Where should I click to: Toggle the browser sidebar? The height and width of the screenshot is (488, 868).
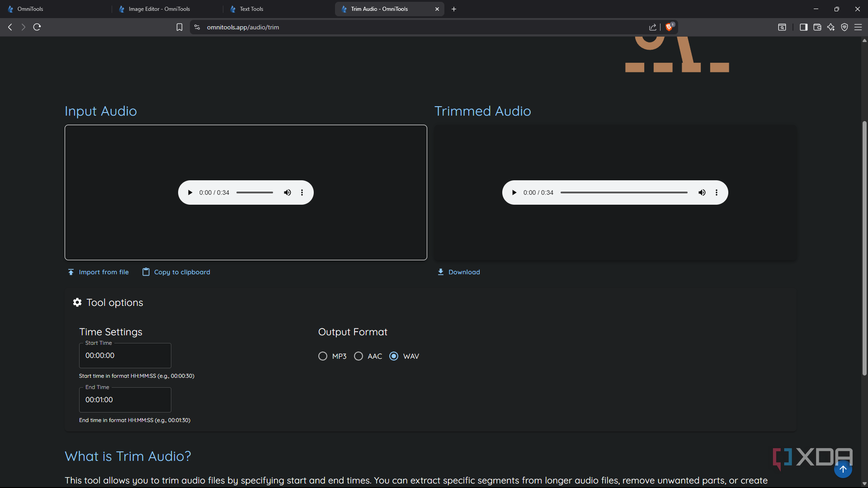tap(803, 27)
